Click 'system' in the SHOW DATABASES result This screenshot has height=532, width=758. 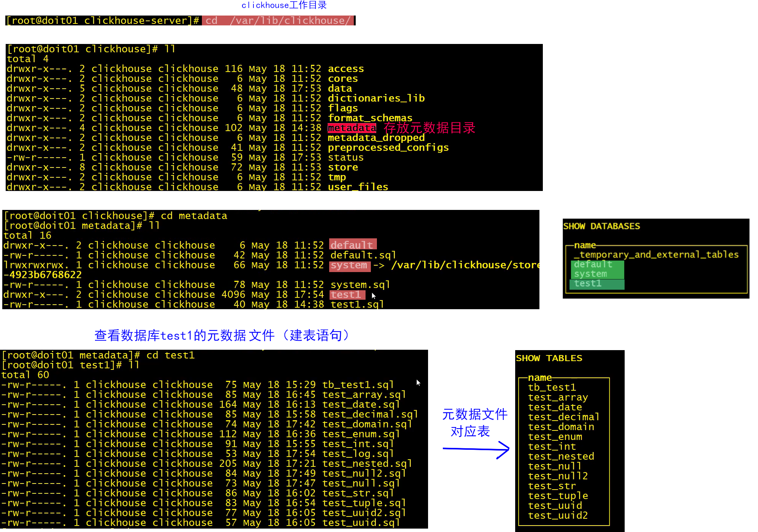[590, 274]
